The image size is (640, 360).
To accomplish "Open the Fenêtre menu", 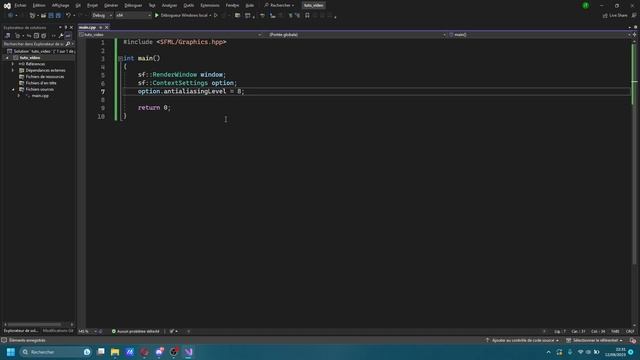I will tap(232, 6).
